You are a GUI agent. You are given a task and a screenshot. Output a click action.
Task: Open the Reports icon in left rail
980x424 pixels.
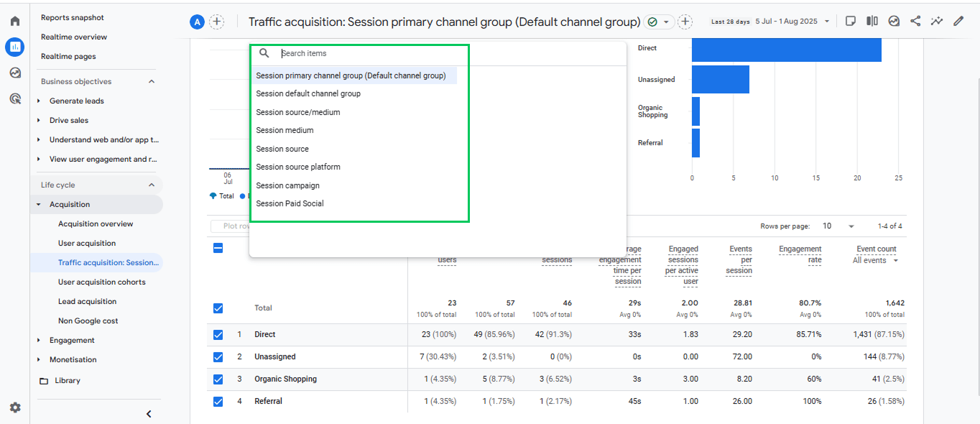14,47
